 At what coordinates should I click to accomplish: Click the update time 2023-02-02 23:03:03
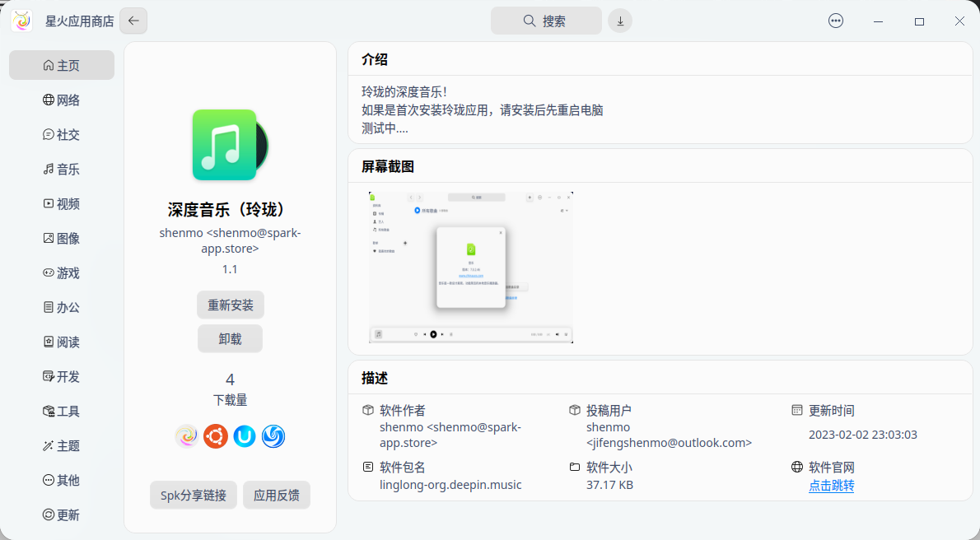click(863, 435)
